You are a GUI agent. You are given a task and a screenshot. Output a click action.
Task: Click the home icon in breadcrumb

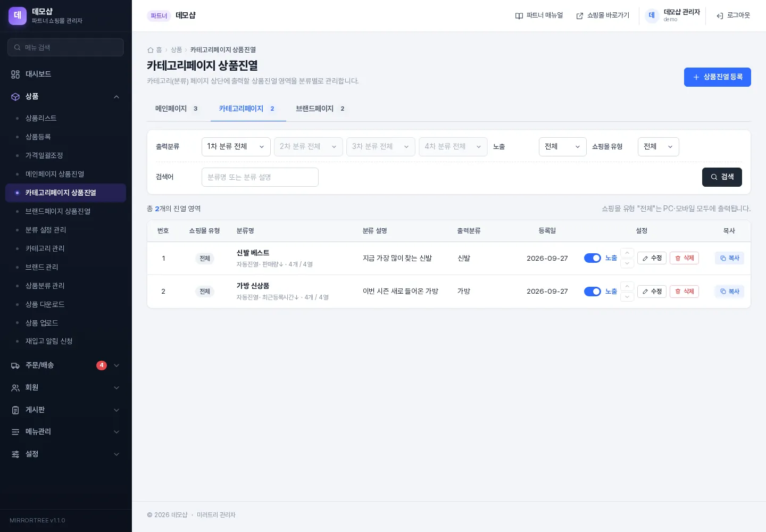[x=151, y=50]
